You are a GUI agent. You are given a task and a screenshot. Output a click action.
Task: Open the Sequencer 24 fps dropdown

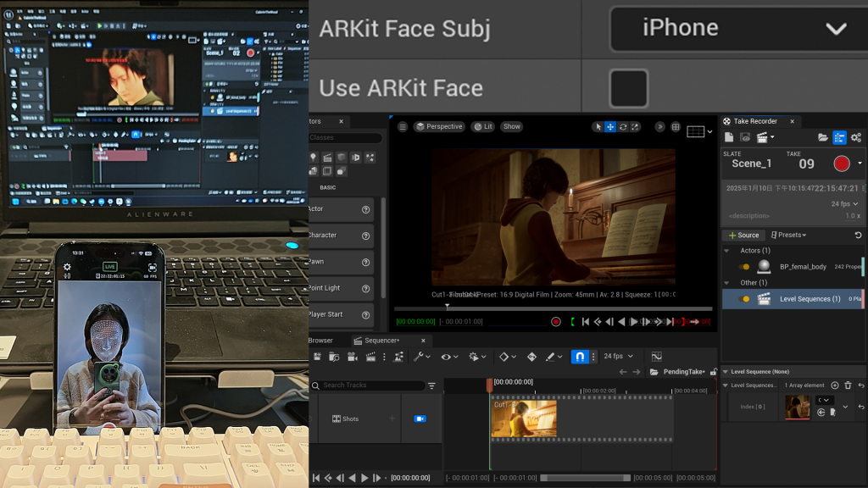pyautogui.click(x=618, y=357)
